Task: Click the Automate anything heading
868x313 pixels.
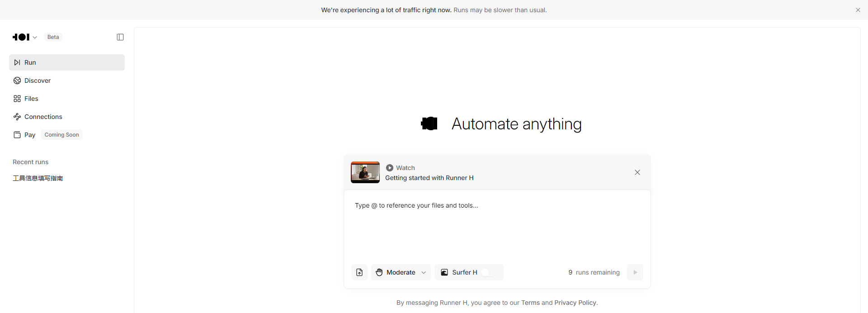Action: coord(517,124)
